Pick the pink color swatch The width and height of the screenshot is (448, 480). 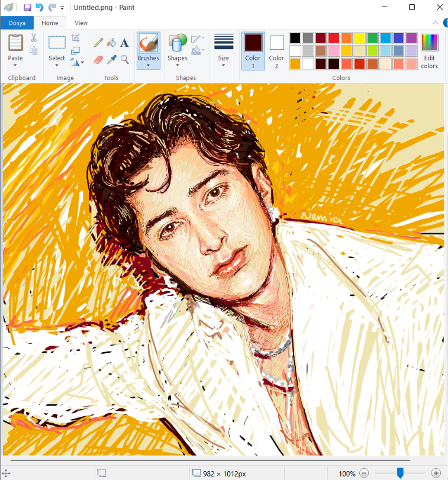334,51
